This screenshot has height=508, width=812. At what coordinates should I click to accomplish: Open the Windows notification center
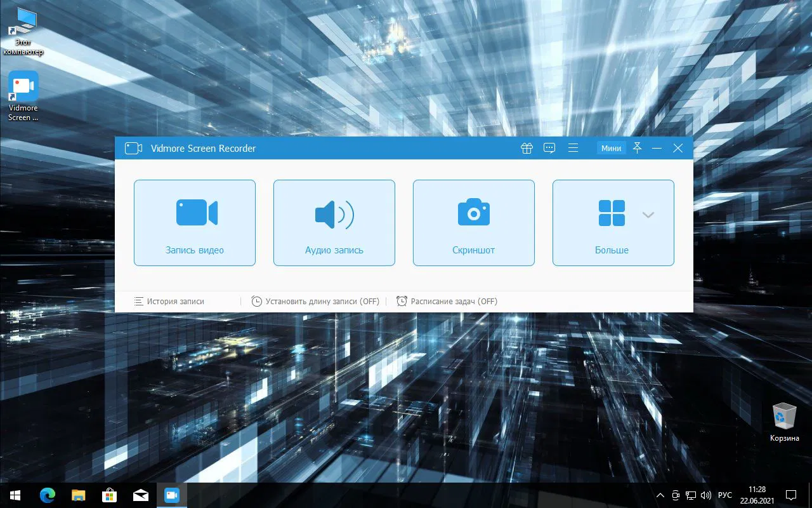tap(791, 495)
